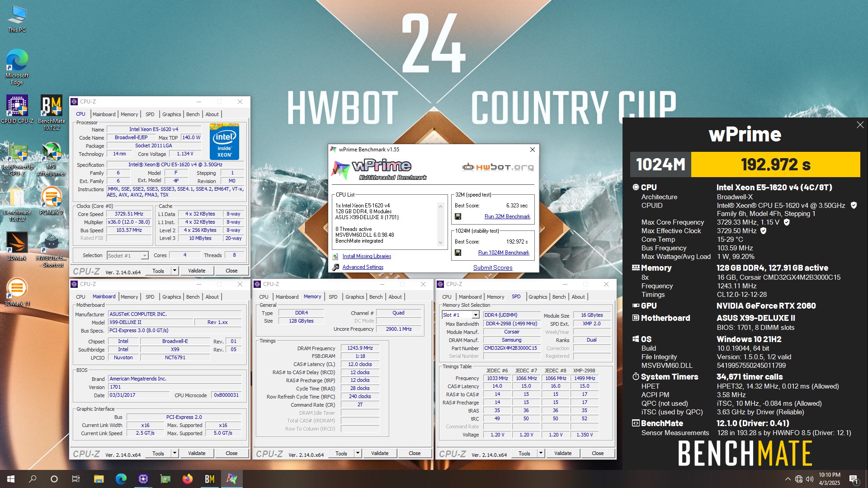
Task: Click Tools button in Memory CPU-Z window
Action: (x=341, y=453)
